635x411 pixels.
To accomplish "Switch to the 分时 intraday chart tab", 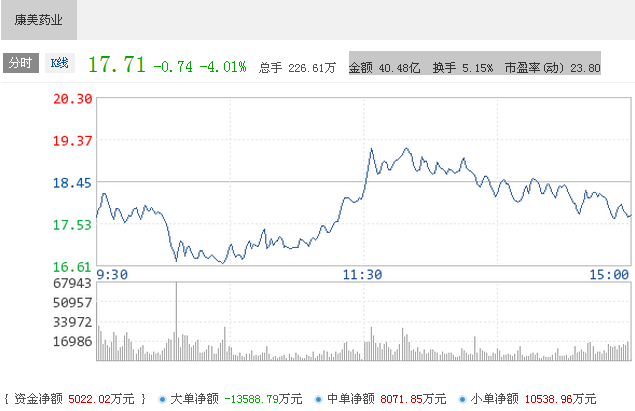I will 20,63.
